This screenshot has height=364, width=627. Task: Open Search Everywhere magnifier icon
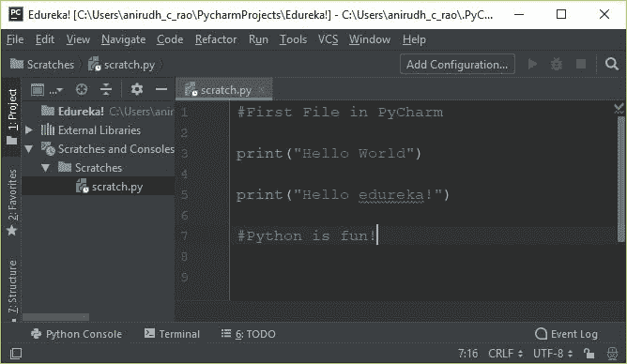tap(611, 64)
